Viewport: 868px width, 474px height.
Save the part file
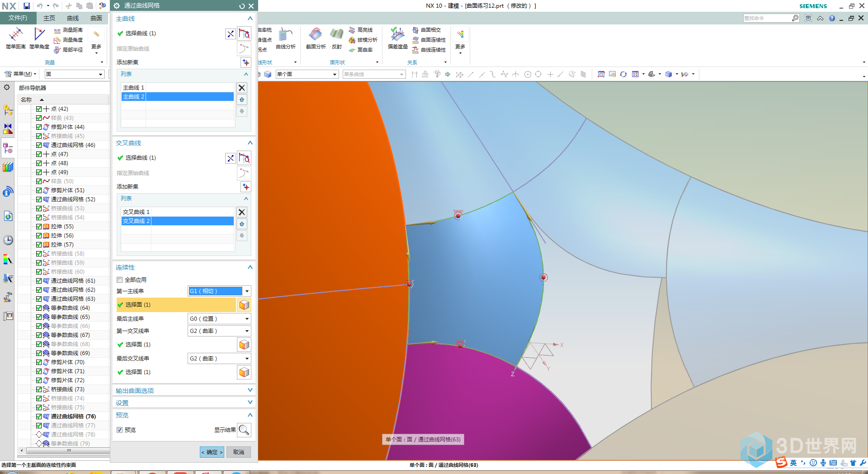(27, 6)
